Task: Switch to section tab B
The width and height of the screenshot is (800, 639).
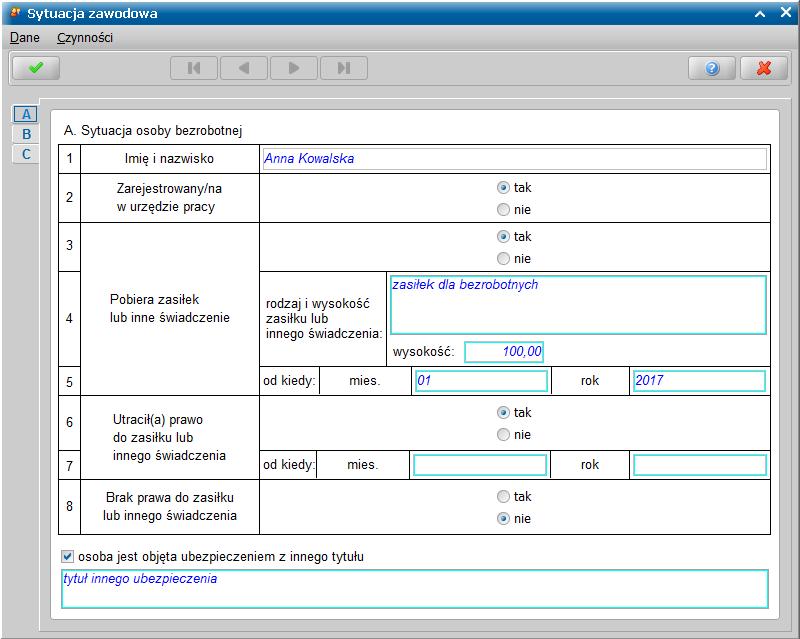Action: tap(26, 134)
